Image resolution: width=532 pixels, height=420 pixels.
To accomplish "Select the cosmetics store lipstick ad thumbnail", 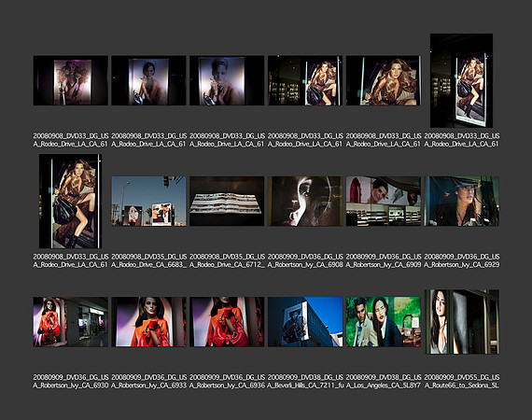I will point(383,202).
